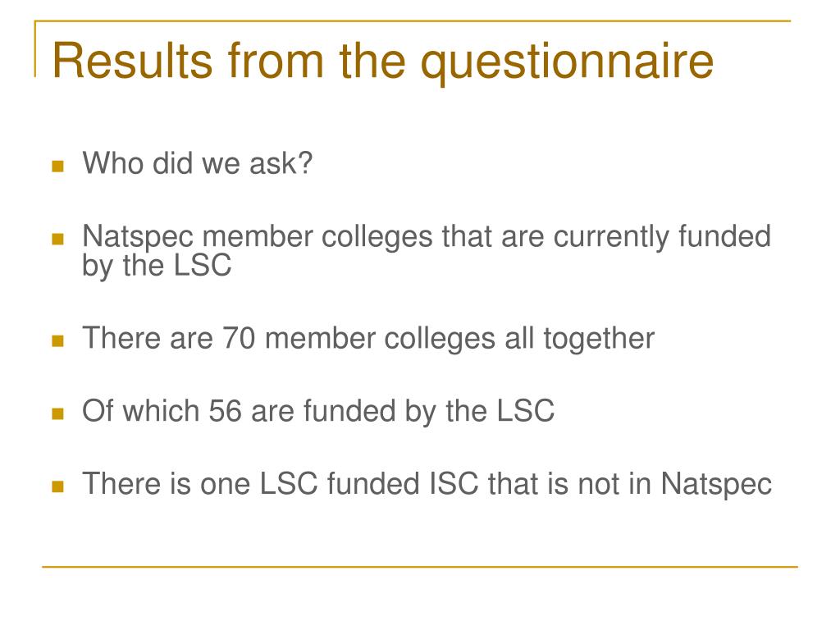
Task: Click the bullet marker before 'There are 70'
Action: coord(58,340)
